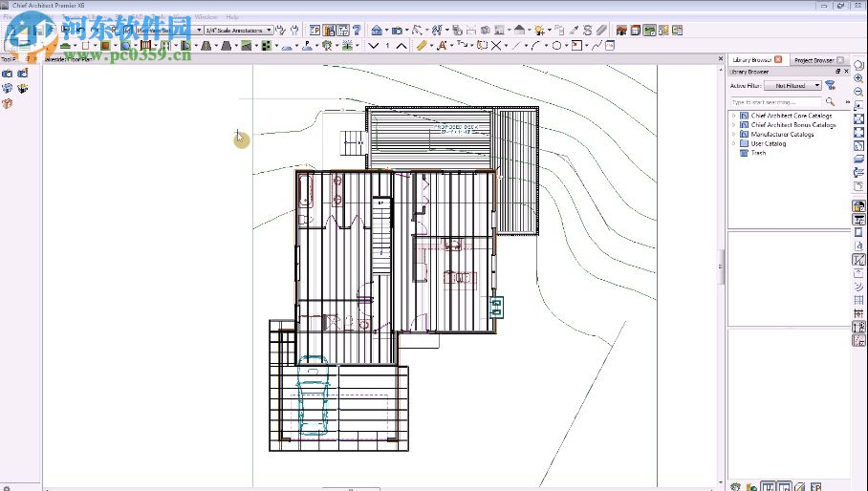Viewport: 868px width, 491px height.
Task: Expand User Catalog node
Action: 734,143
